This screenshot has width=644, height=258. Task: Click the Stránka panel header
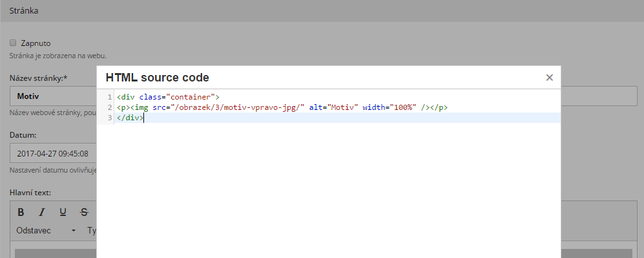coord(322,11)
